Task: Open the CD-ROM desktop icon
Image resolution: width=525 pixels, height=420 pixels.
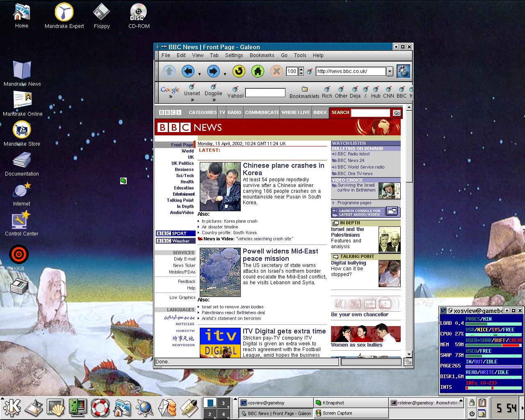Action: click(x=139, y=16)
